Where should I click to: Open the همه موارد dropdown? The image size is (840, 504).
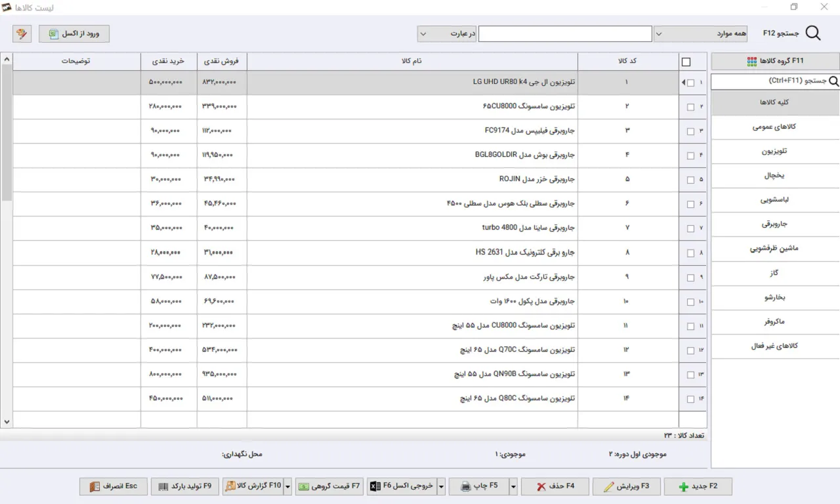(700, 33)
